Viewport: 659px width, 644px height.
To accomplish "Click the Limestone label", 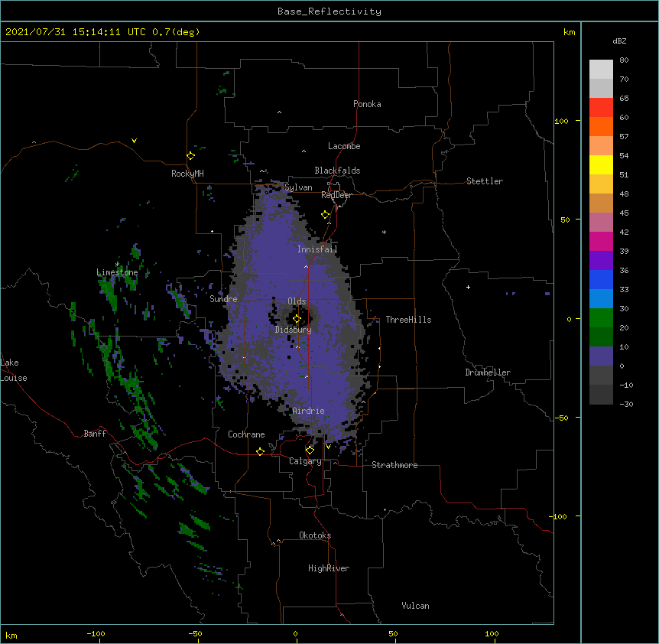I will (x=117, y=272).
